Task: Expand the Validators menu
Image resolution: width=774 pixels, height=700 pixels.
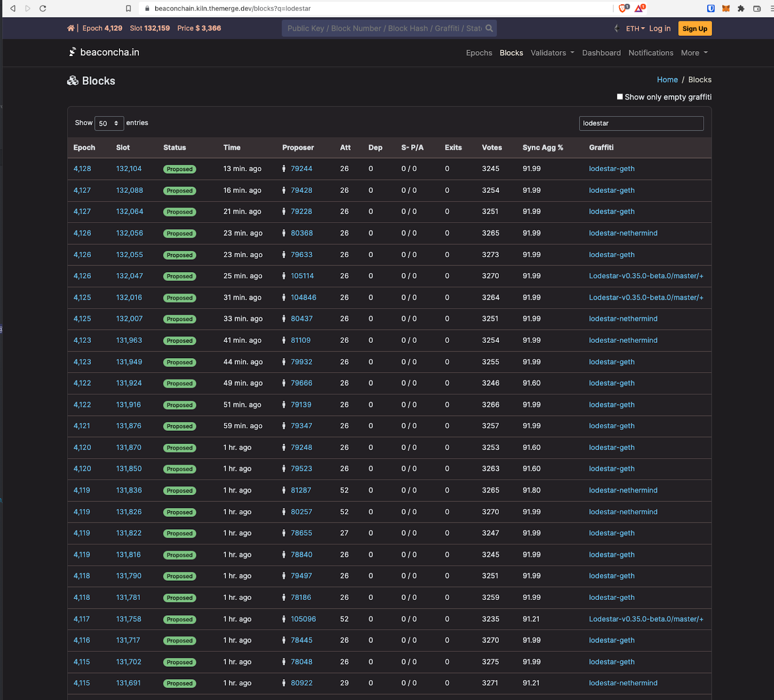Action: (x=552, y=53)
